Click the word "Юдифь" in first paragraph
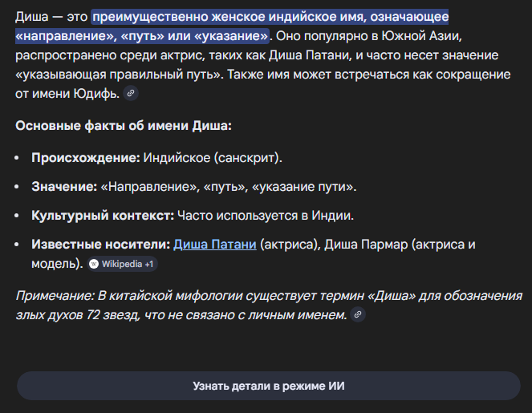The height and width of the screenshot is (413, 532). [96, 94]
